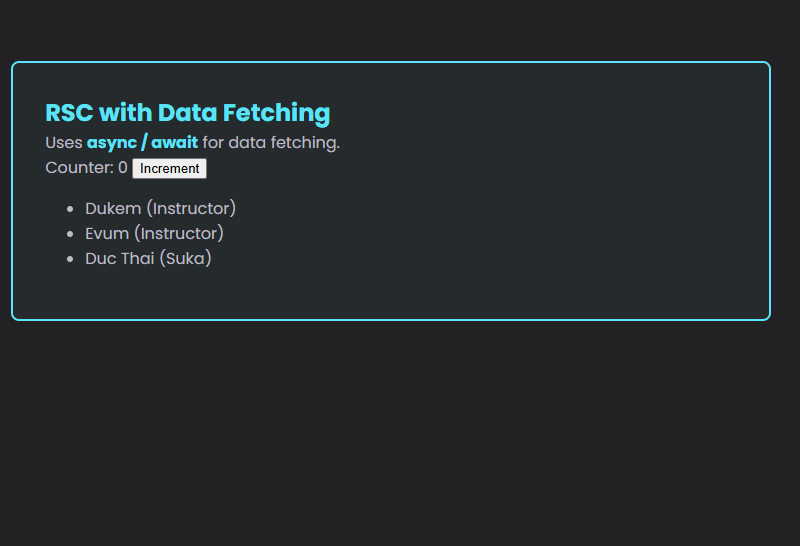Viewport: 800px width, 546px height.
Task: Click the word "Uses" in the description
Action: [64, 142]
